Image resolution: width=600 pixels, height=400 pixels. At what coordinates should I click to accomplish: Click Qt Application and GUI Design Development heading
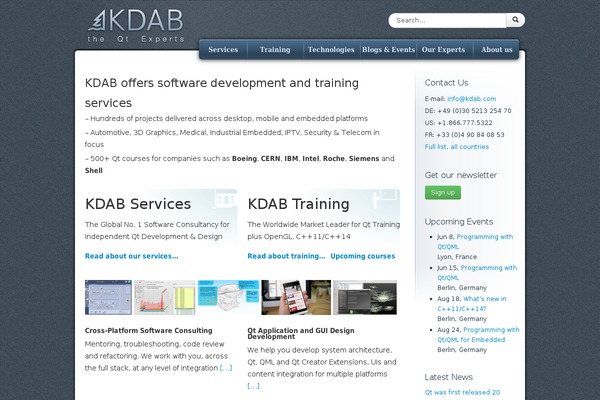pos(301,333)
